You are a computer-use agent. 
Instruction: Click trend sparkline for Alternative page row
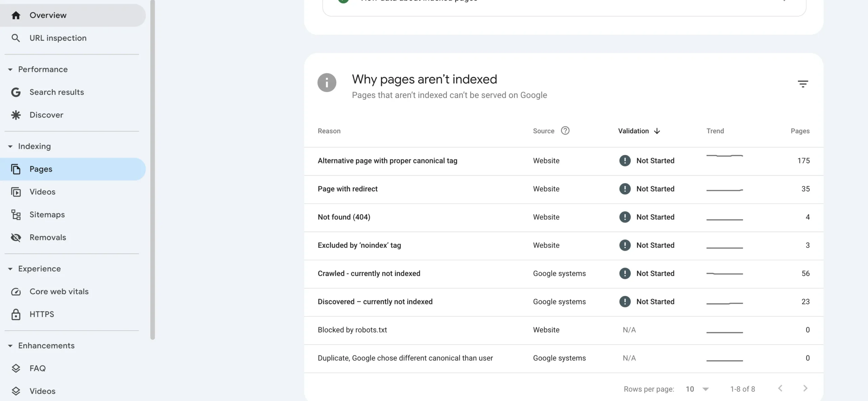725,156
